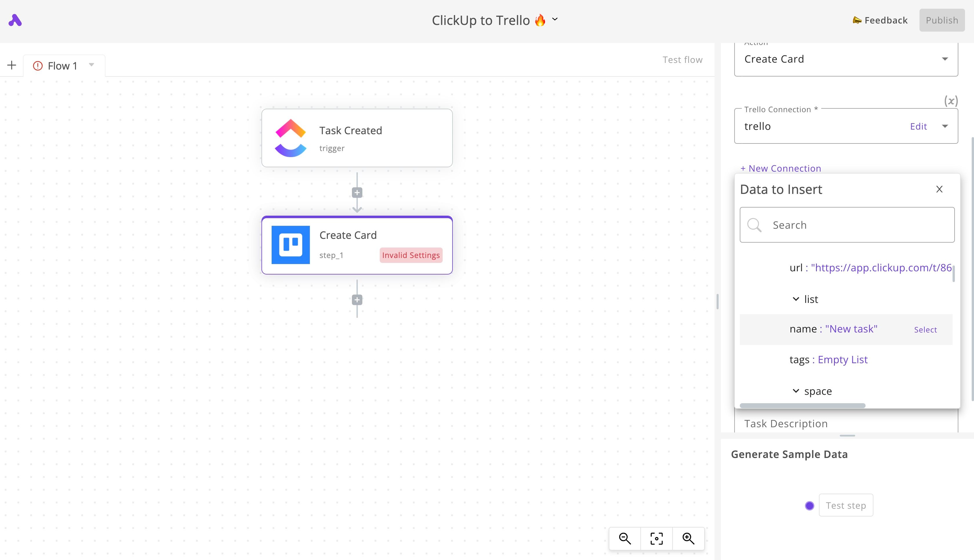Zoom in on the flow canvas
This screenshot has width=974, height=560.
point(688,539)
